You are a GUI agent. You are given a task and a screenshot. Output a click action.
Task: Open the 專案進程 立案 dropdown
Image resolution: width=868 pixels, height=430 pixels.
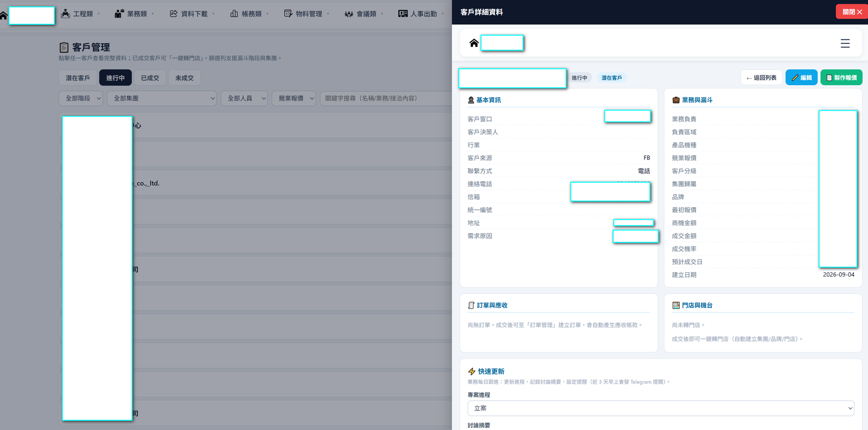tap(661, 408)
